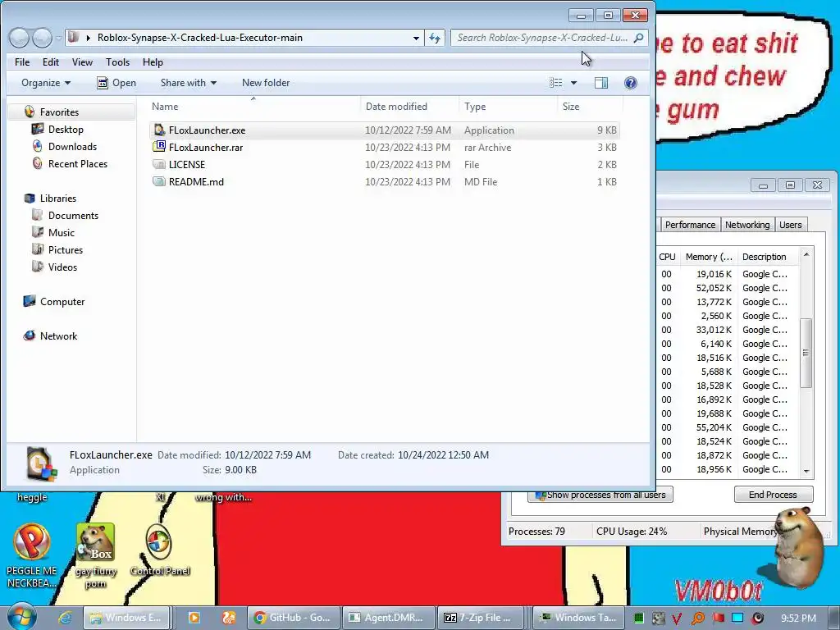Click the Open toolbar button
Screen dimensions: 840x630
coord(116,83)
